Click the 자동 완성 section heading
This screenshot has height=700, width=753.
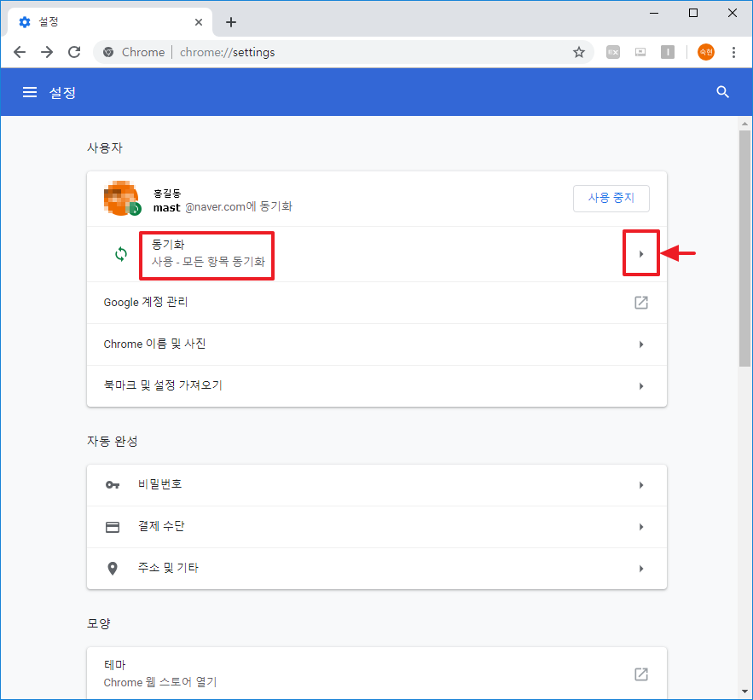(x=113, y=441)
